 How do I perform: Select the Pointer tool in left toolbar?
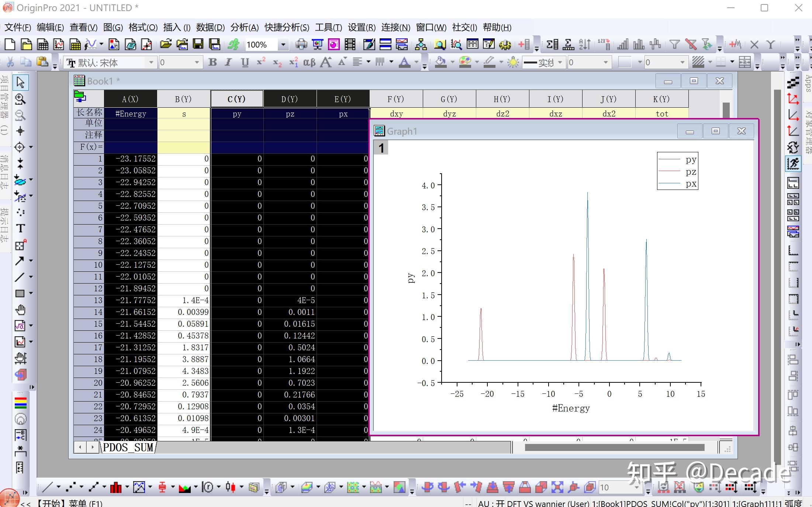[20, 82]
